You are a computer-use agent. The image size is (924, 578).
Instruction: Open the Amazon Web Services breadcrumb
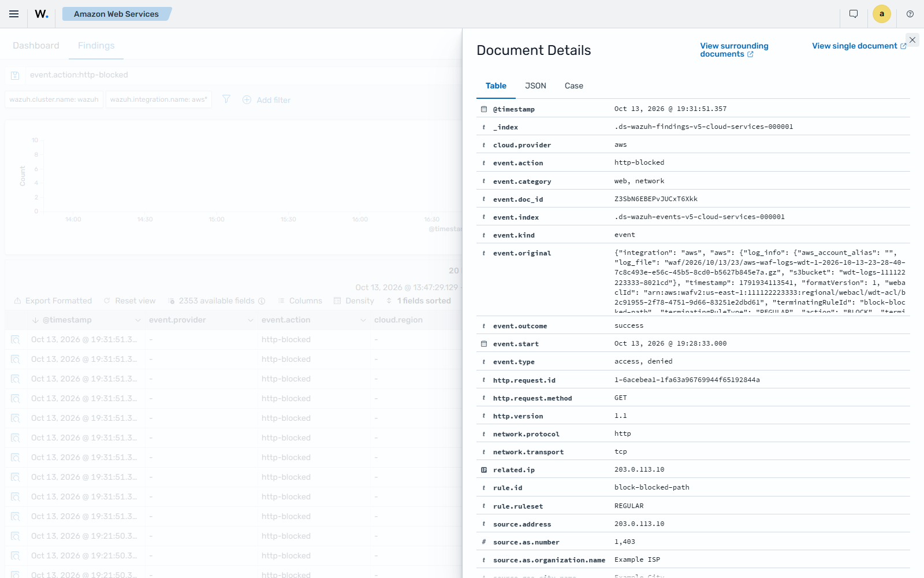point(116,14)
